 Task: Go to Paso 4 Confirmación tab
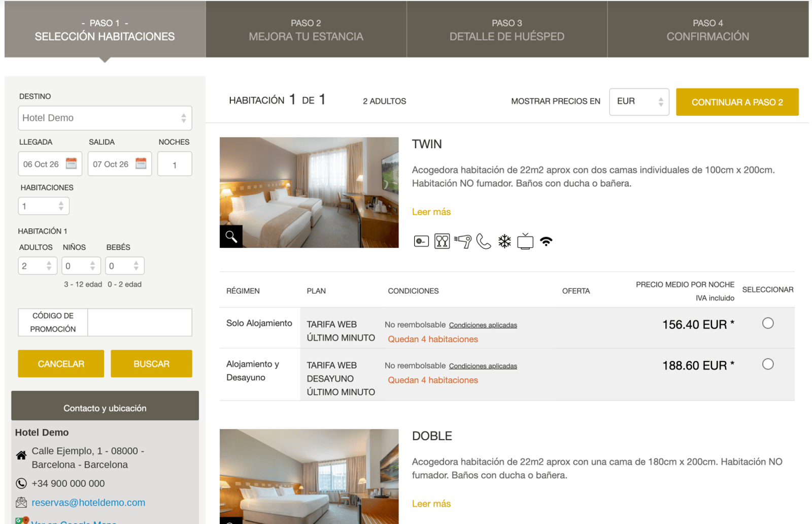(x=708, y=29)
